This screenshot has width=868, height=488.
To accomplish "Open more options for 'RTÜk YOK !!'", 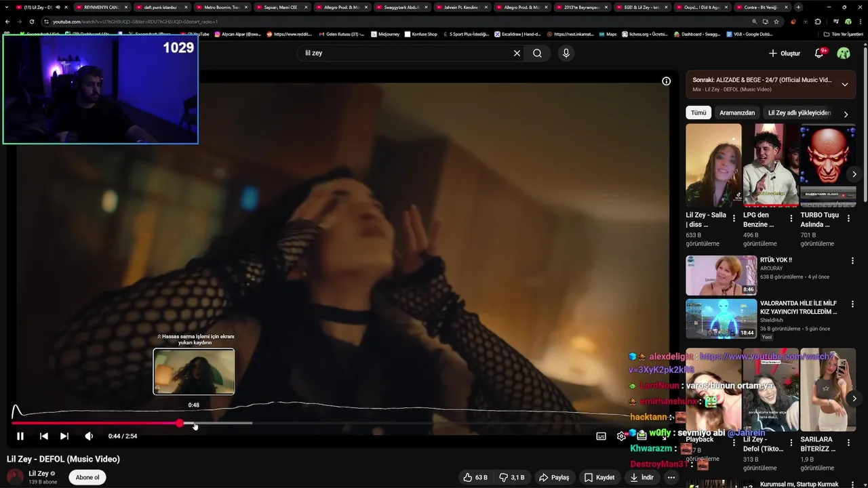I will click(852, 260).
